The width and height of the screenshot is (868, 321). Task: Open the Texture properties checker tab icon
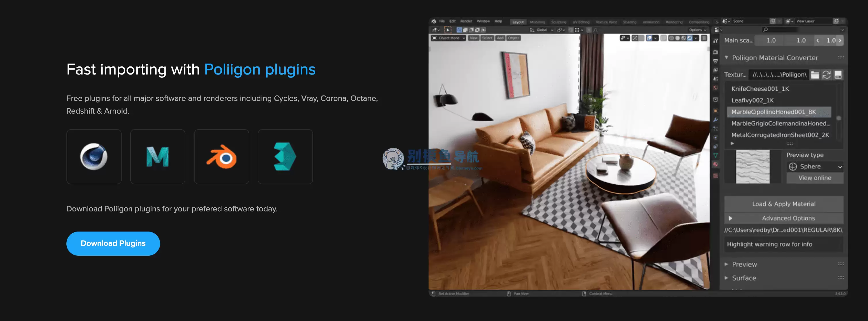(x=715, y=176)
